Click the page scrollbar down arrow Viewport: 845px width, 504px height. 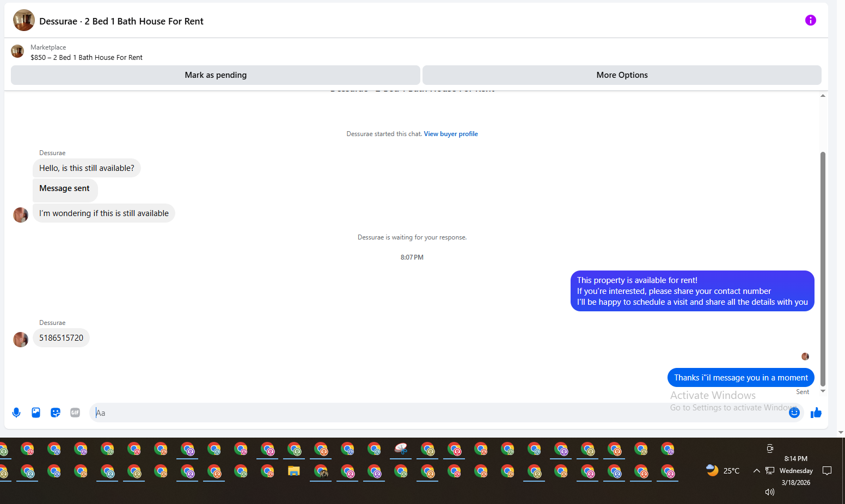click(x=841, y=433)
